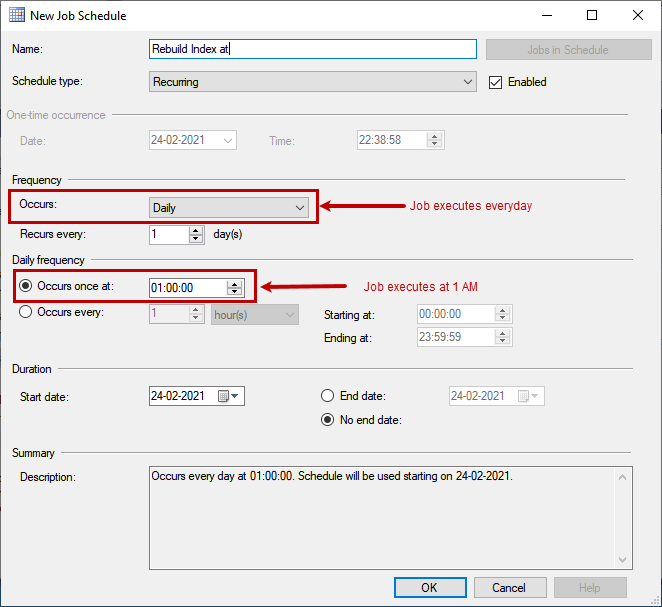Decrease the Occurs once at time

point(235,292)
